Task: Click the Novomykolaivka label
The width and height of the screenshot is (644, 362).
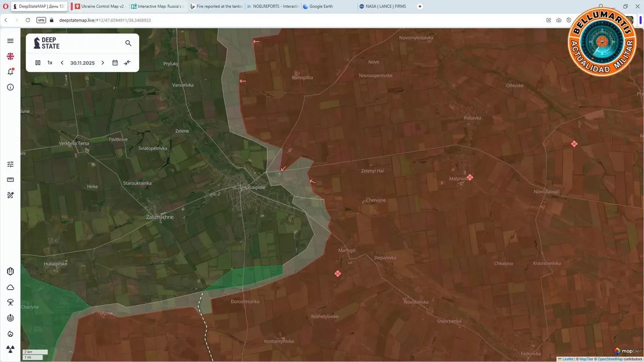Action: tap(416, 38)
